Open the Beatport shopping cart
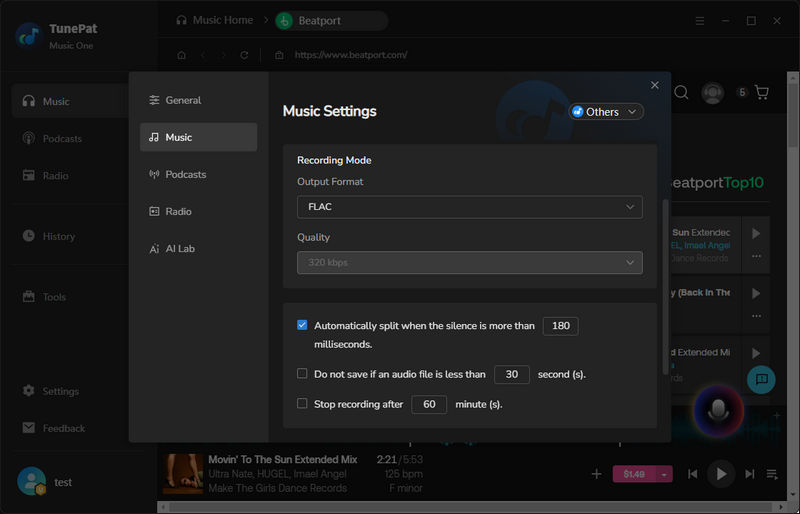The width and height of the screenshot is (800, 514). click(762, 92)
